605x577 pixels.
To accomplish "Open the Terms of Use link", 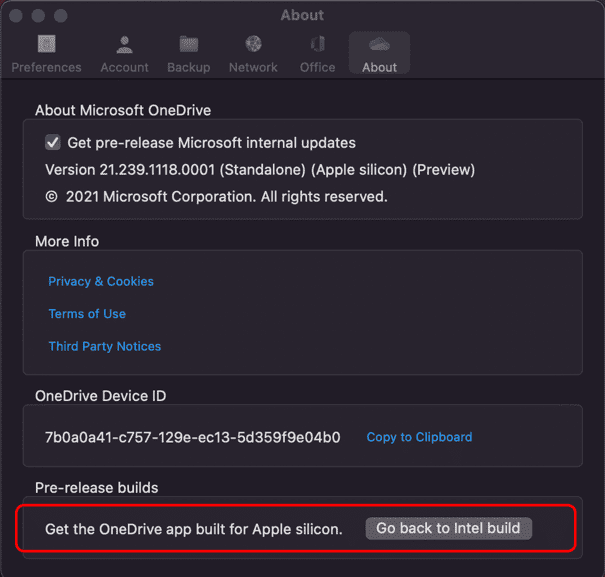I will pos(87,314).
